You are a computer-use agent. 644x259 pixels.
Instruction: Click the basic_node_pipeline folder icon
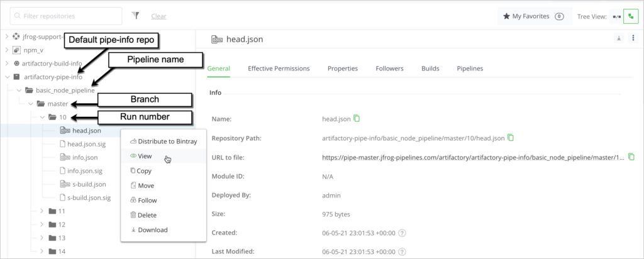pos(29,91)
